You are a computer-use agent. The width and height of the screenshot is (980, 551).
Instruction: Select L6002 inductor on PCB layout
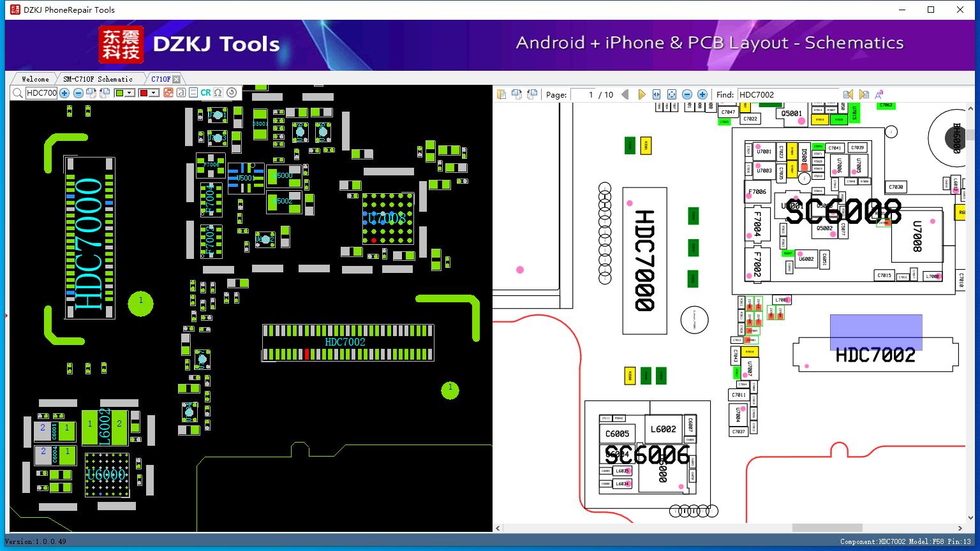click(x=105, y=427)
